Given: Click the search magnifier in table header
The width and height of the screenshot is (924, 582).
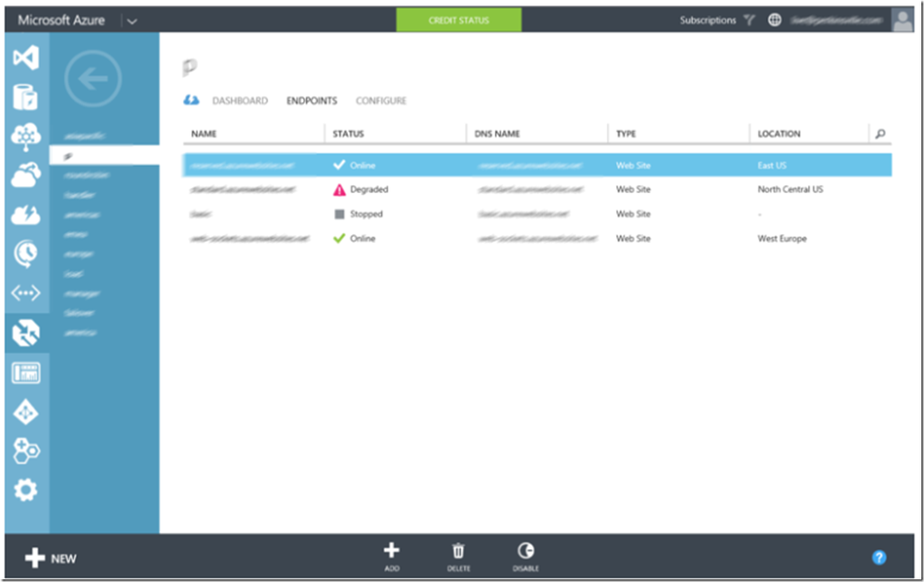Looking at the screenshot, I should tap(880, 134).
